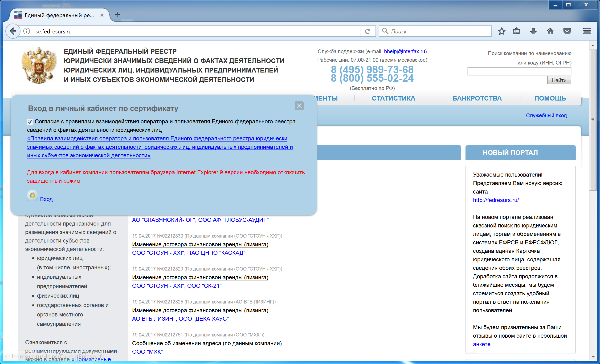Screen dimensions: 600x364
Task: Open the «Нормативные documents link
Action: [x=91, y=359]
